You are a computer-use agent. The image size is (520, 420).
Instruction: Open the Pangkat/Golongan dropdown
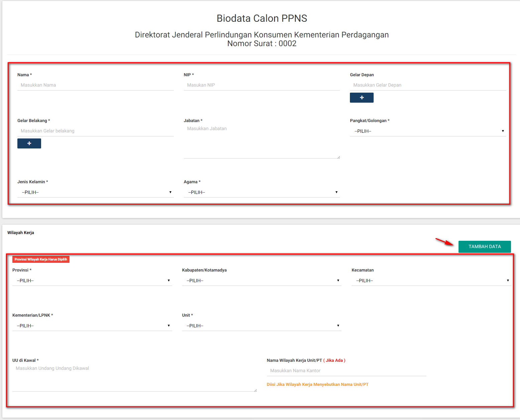point(428,131)
